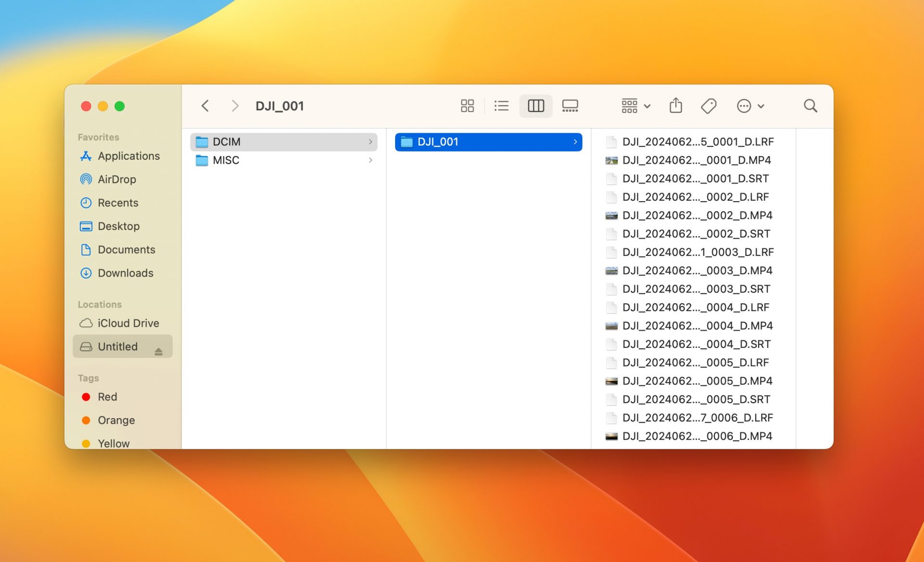
Task: Expand the MISC folder chevron
Action: [370, 160]
